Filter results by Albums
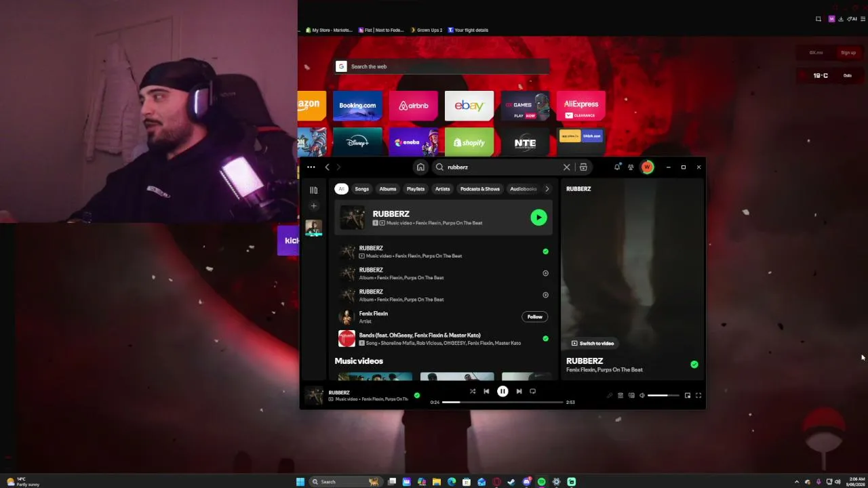 coord(388,189)
